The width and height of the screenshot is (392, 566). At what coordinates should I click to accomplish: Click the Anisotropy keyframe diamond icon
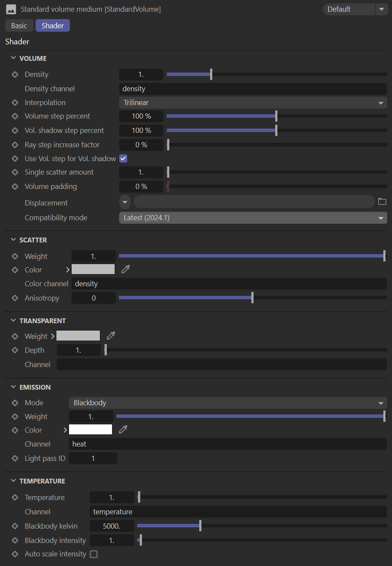click(x=15, y=298)
